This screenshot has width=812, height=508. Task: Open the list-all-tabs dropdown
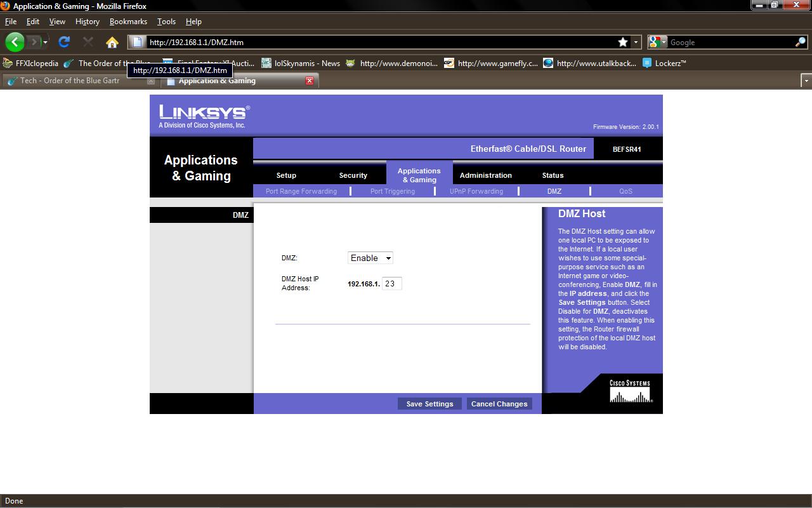point(806,81)
